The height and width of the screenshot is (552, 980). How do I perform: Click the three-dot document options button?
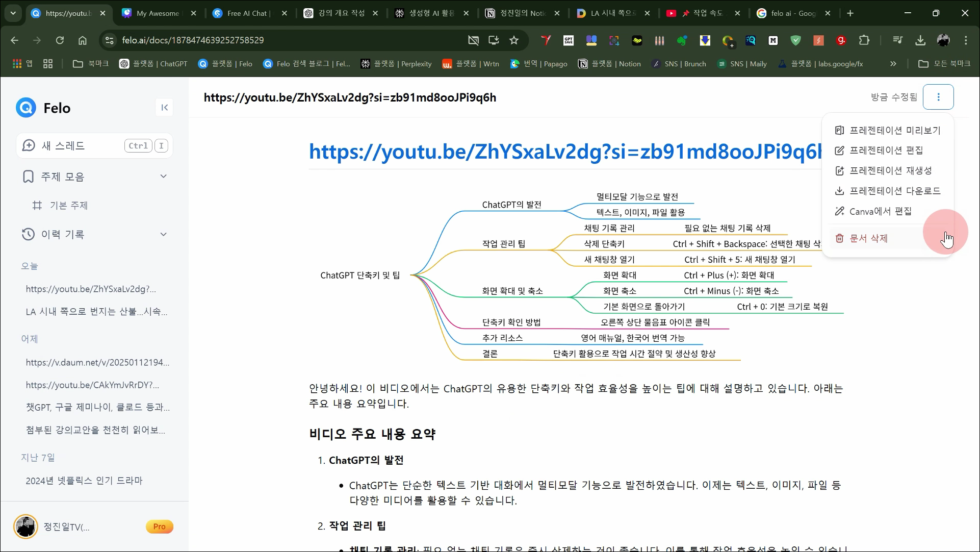tap(938, 97)
